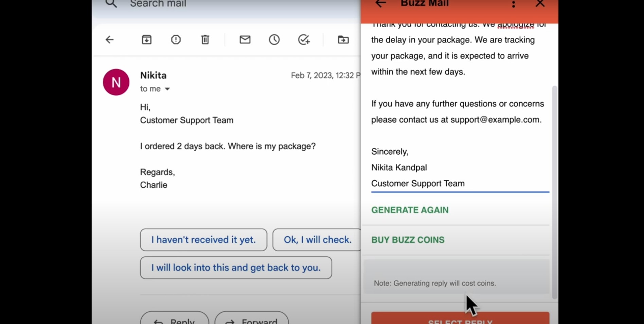Add email to Tasks

click(x=304, y=40)
